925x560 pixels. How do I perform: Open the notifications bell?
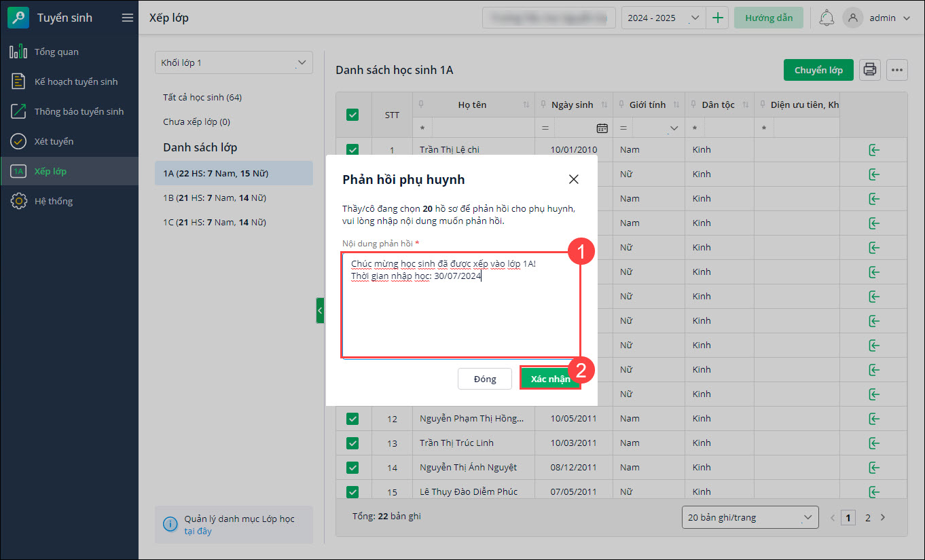pyautogui.click(x=827, y=18)
